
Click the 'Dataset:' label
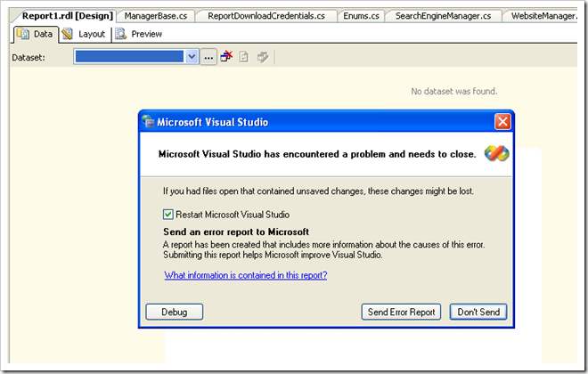coord(29,57)
